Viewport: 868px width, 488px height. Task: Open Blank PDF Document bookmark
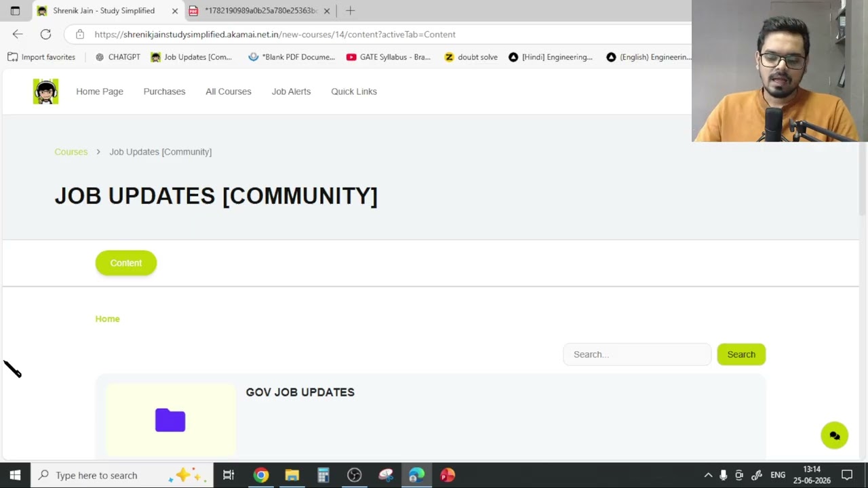coord(292,57)
